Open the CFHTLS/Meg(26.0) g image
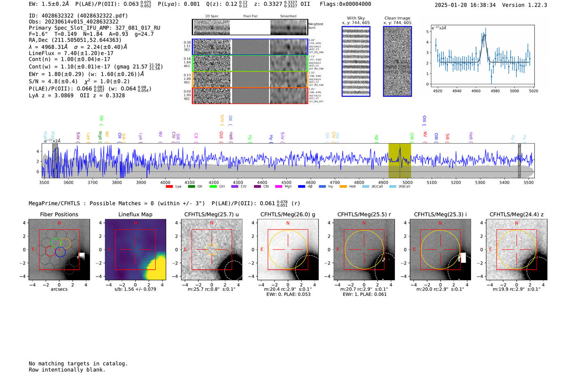The image size is (576, 392). click(288, 250)
